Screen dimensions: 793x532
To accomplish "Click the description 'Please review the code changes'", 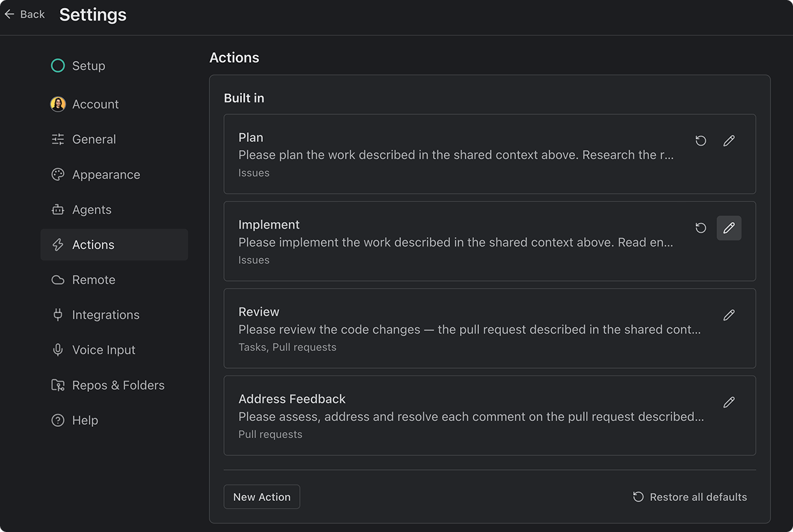I will (470, 330).
